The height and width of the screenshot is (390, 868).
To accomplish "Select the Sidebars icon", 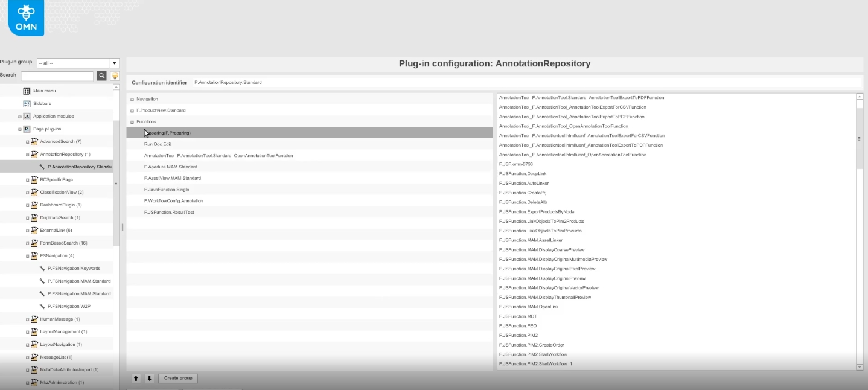I will coord(27,104).
